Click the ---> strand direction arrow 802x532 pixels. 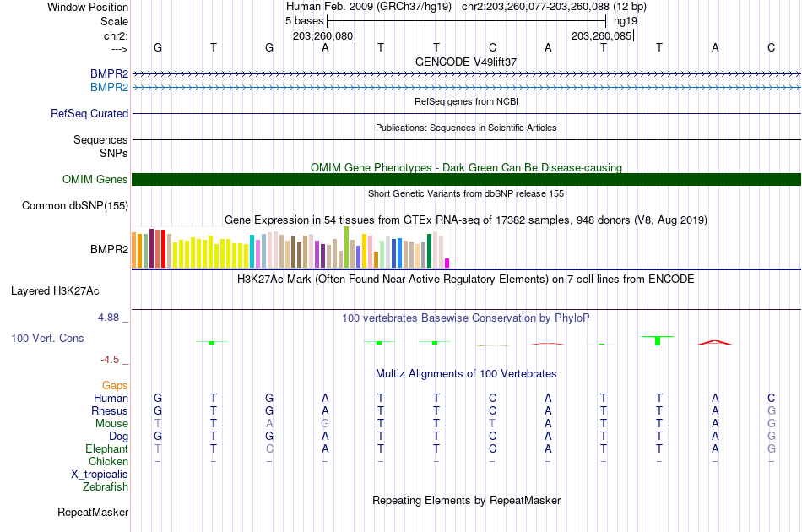[x=119, y=49]
